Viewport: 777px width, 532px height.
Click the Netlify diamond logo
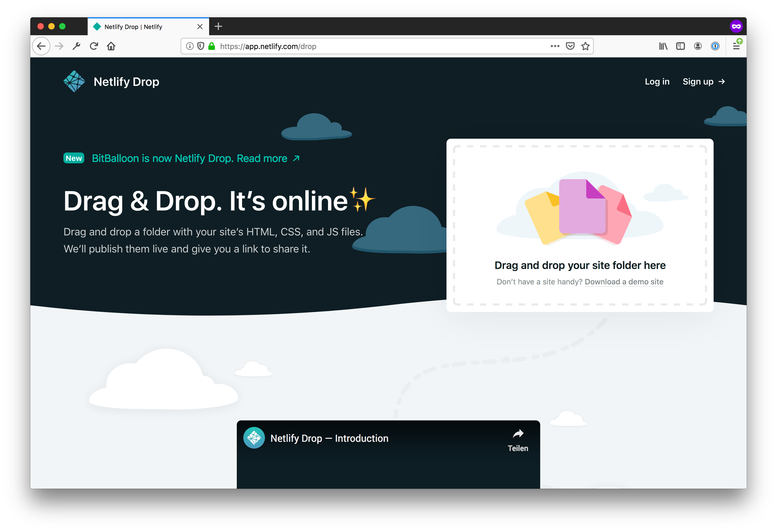(74, 81)
